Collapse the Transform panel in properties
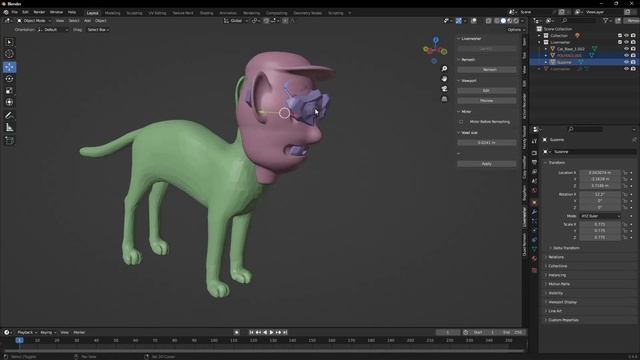This screenshot has width=640, height=360. pyautogui.click(x=557, y=162)
